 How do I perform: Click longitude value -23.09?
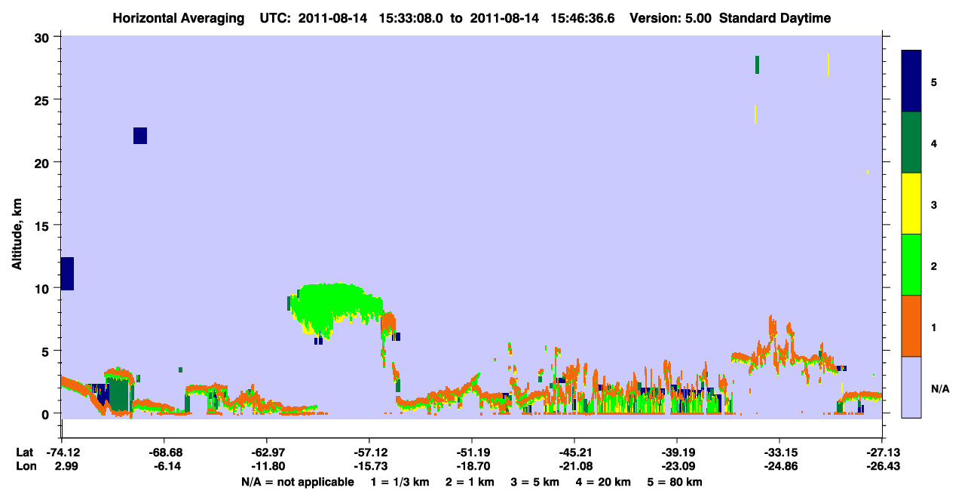pos(677,467)
